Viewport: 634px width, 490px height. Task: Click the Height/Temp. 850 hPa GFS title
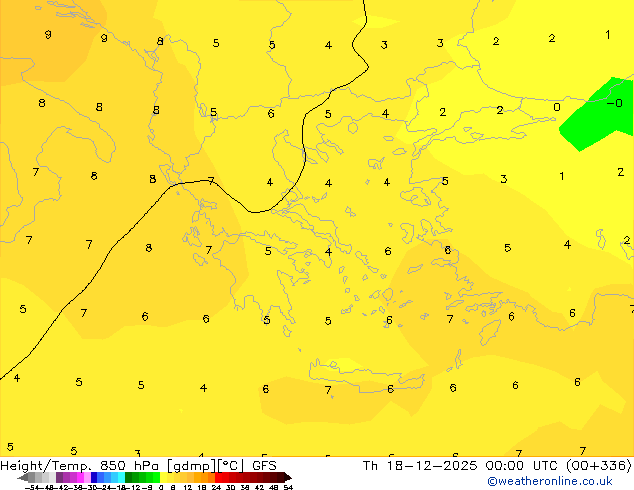[x=138, y=466]
